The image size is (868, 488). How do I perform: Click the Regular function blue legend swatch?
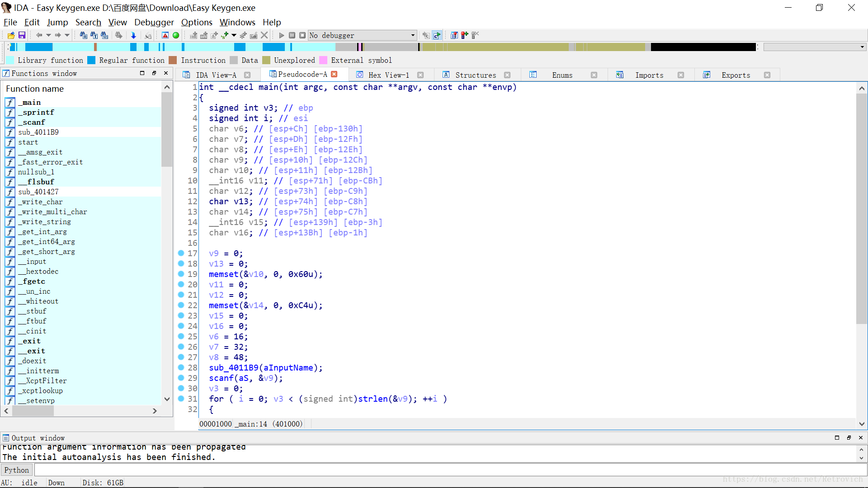(x=91, y=60)
